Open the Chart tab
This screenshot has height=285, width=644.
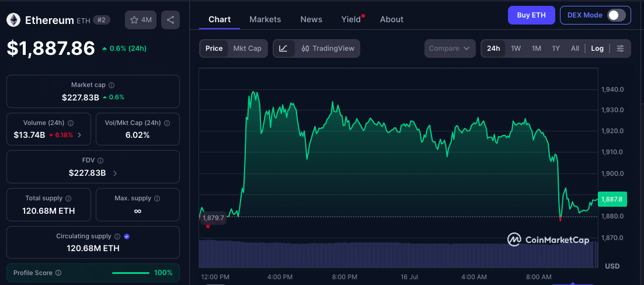pos(220,19)
